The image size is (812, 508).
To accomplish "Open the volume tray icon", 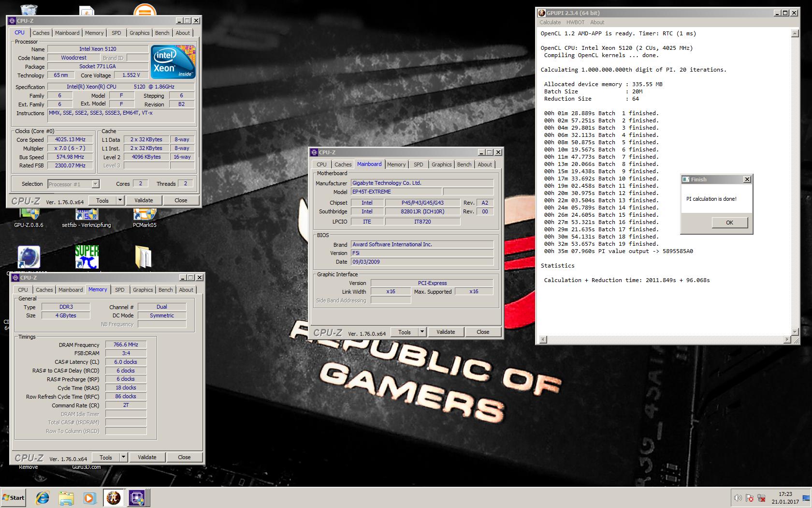I will (738, 498).
